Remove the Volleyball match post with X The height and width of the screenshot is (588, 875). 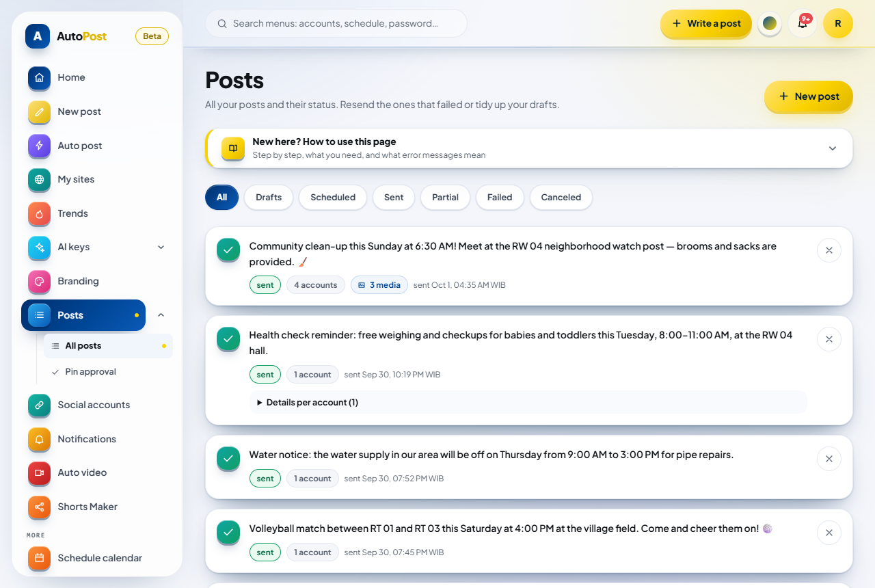point(829,533)
